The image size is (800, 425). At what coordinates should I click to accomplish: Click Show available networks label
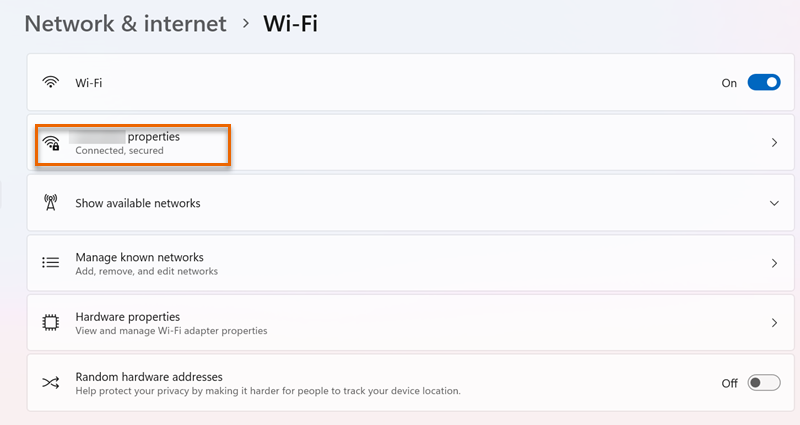coord(138,203)
